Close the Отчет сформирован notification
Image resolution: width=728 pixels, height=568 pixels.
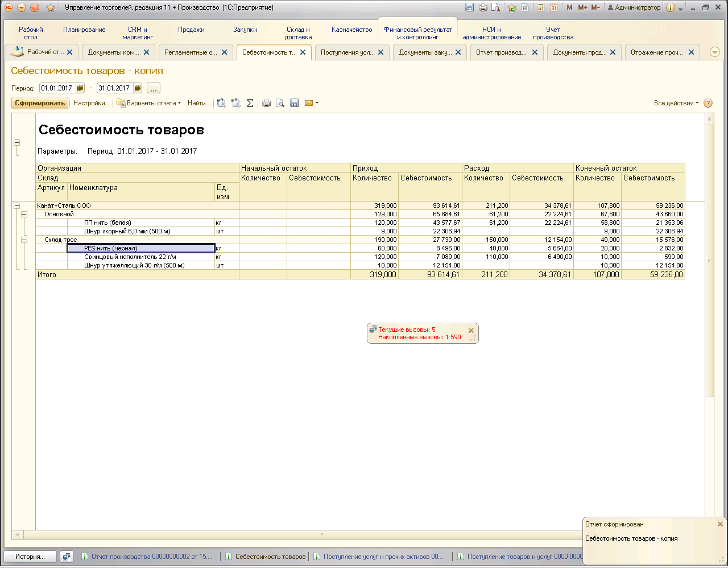coord(720,524)
